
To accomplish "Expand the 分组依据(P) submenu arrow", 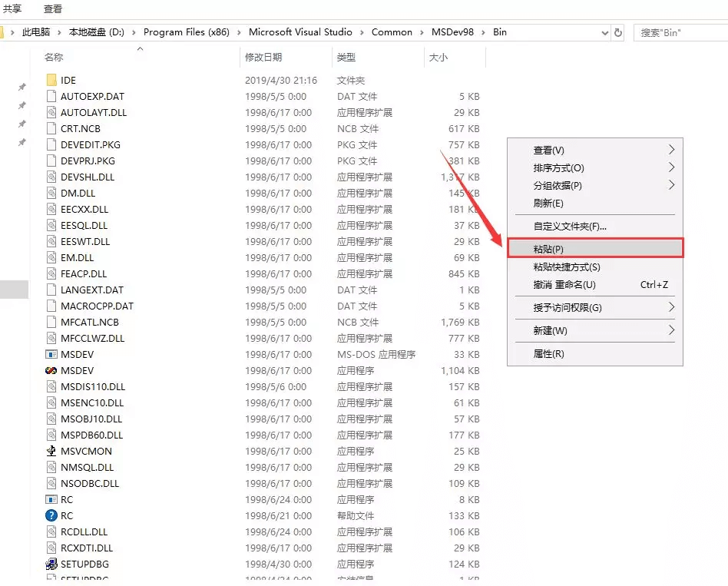I will click(671, 185).
